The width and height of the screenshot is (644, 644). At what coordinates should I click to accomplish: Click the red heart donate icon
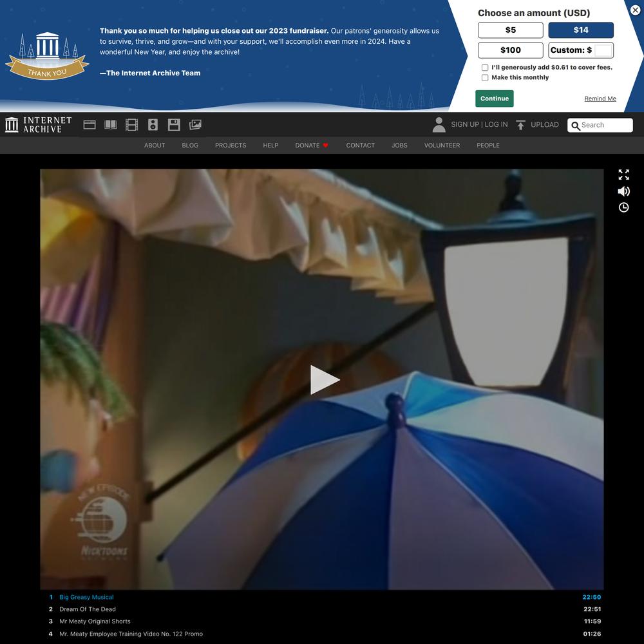coord(326,146)
